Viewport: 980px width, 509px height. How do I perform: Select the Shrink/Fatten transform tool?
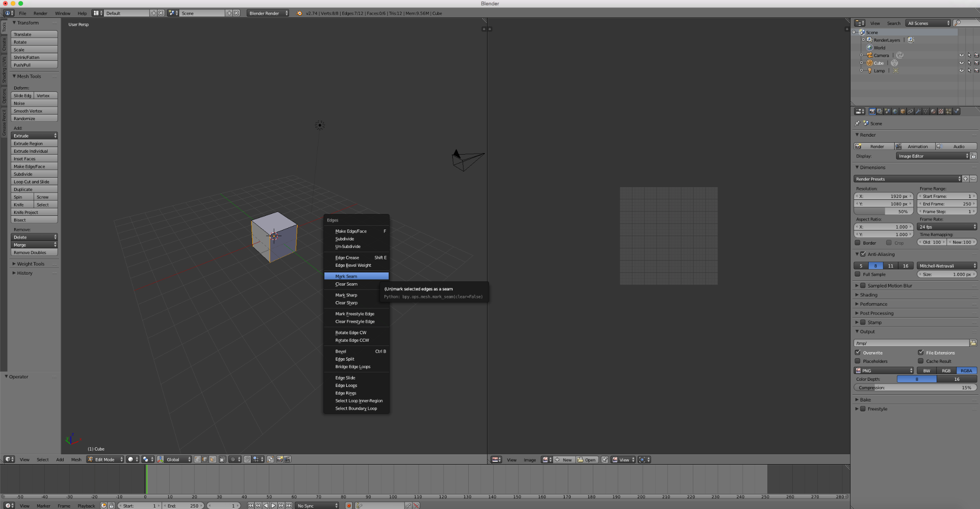click(33, 57)
